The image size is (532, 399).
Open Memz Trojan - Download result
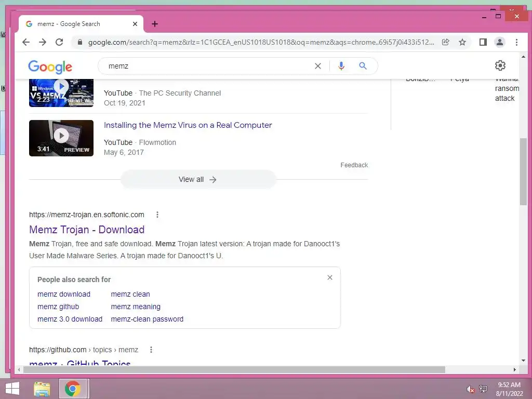[87, 230]
